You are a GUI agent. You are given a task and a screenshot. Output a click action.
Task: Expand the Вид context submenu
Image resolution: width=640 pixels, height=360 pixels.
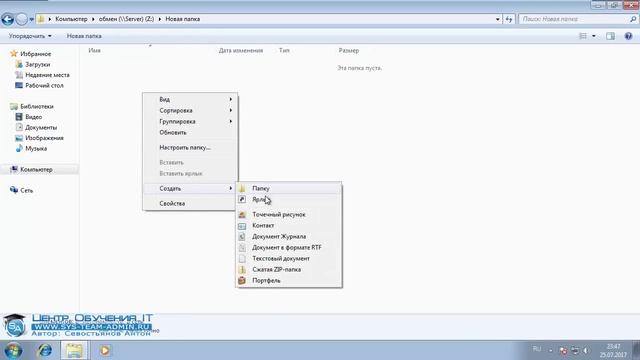pos(190,100)
